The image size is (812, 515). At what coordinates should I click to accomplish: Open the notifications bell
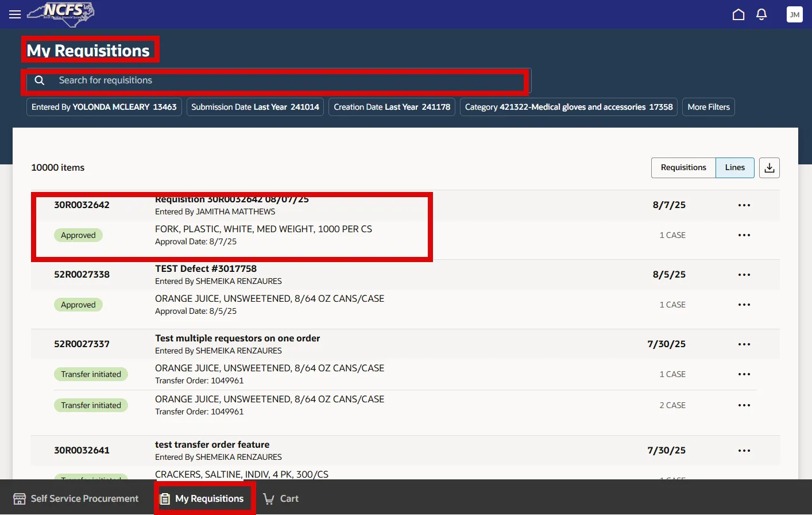click(761, 14)
